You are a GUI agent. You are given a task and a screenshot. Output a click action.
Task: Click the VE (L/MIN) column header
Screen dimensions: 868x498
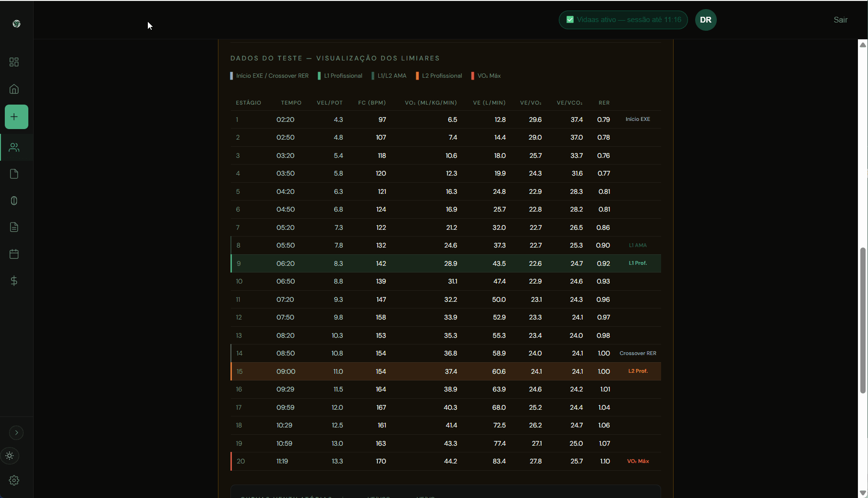(x=489, y=103)
